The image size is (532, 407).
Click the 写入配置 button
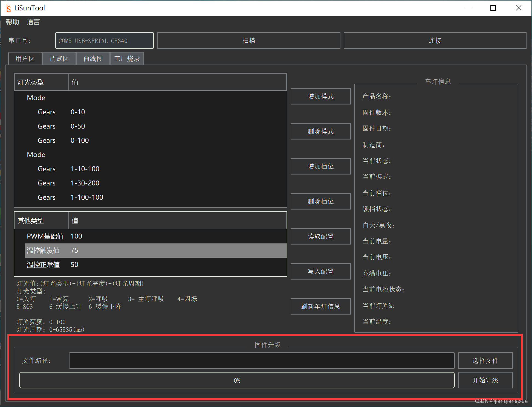click(320, 271)
